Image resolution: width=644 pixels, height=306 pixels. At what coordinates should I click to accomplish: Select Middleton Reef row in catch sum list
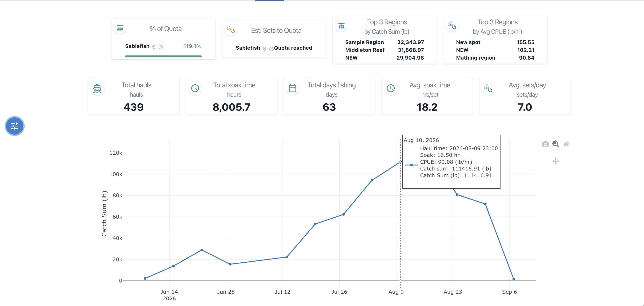pyautogui.click(x=384, y=50)
